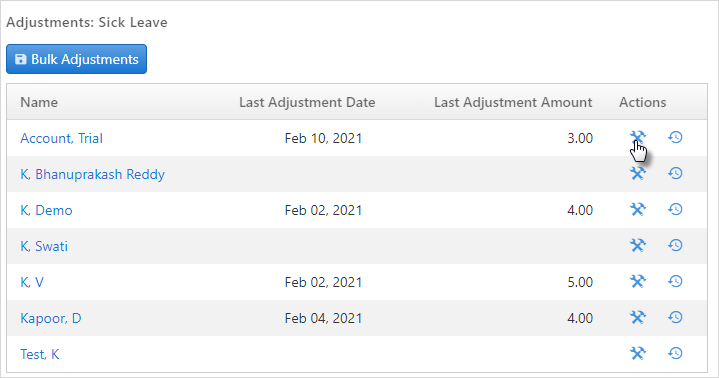The image size is (719, 378).
Task: Click adjust tools icon for K, Demo
Action: 637,209
